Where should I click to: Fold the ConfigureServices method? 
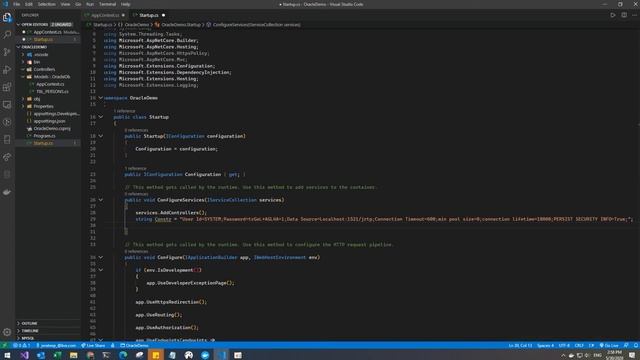[100, 200]
